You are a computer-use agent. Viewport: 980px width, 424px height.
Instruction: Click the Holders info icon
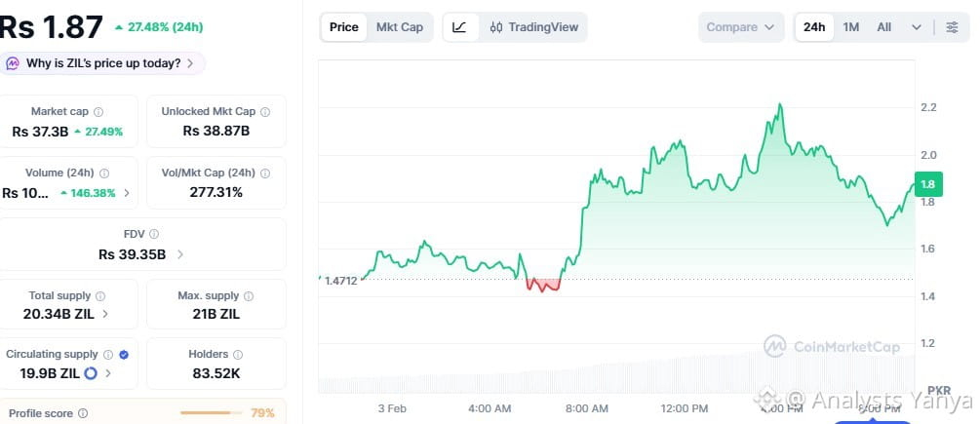[x=238, y=355]
